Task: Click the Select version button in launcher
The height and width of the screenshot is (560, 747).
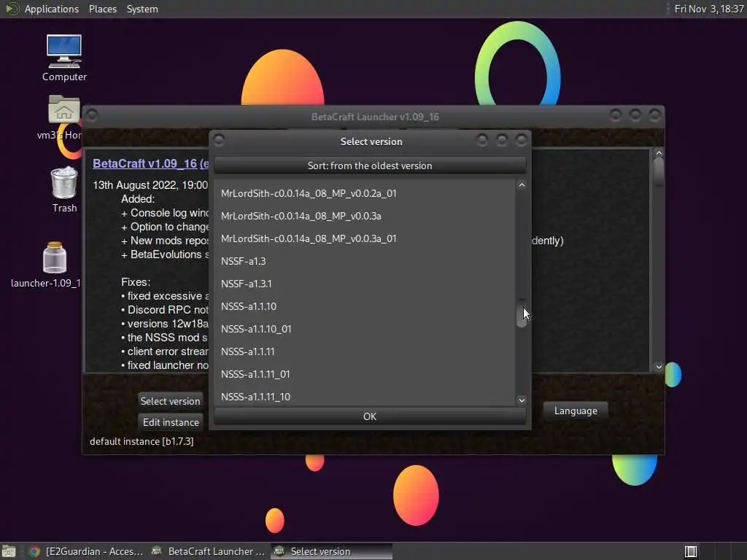Action: pyautogui.click(x=170, y=401)
